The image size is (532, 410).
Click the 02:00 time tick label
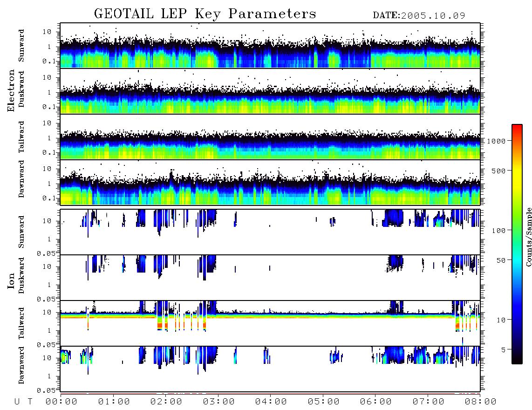[166, 402]
